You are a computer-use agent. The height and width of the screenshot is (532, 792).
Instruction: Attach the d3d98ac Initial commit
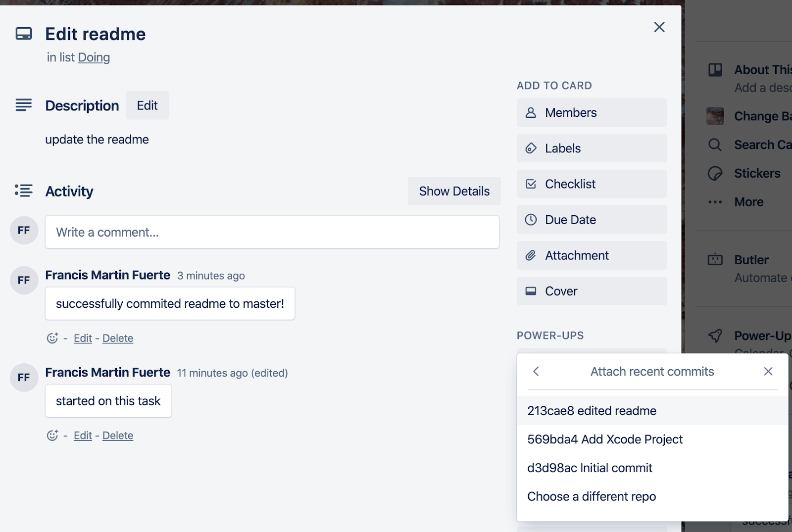click(x=590, y=468)
